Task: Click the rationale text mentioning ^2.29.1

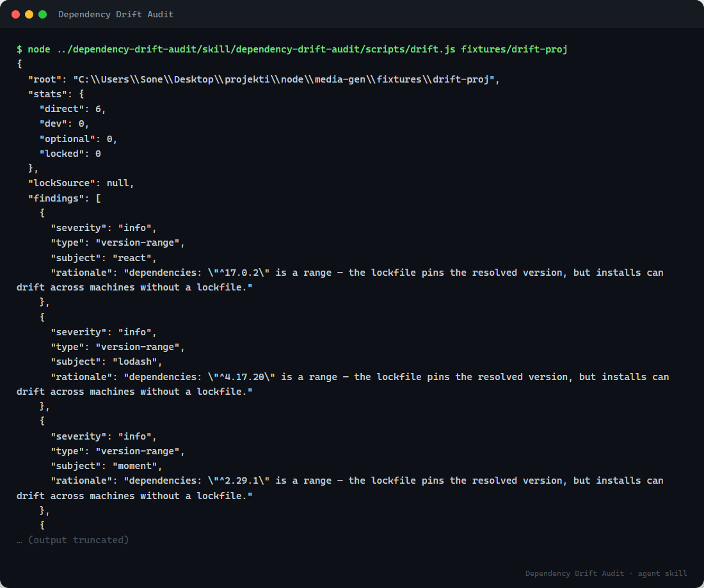Action: point(340,488)
